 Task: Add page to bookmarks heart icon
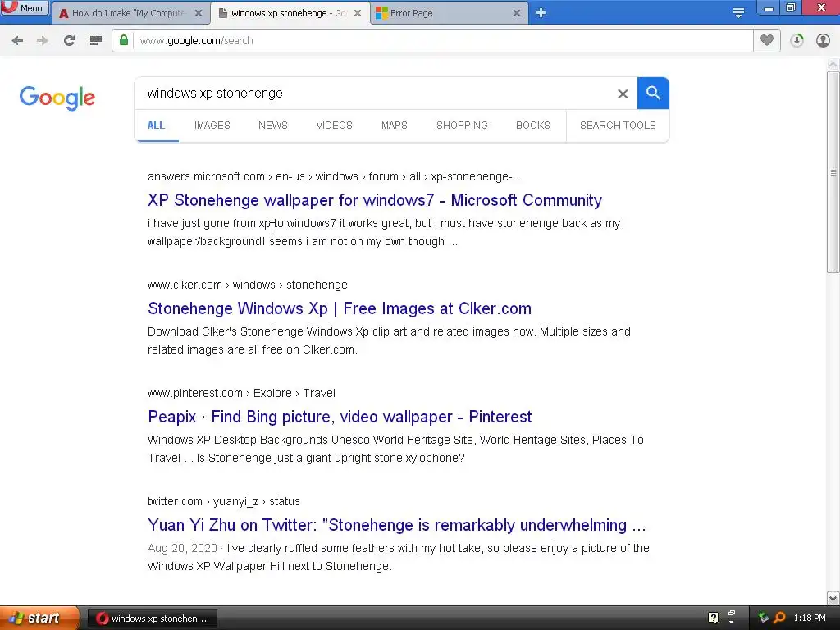pos(767,40)
